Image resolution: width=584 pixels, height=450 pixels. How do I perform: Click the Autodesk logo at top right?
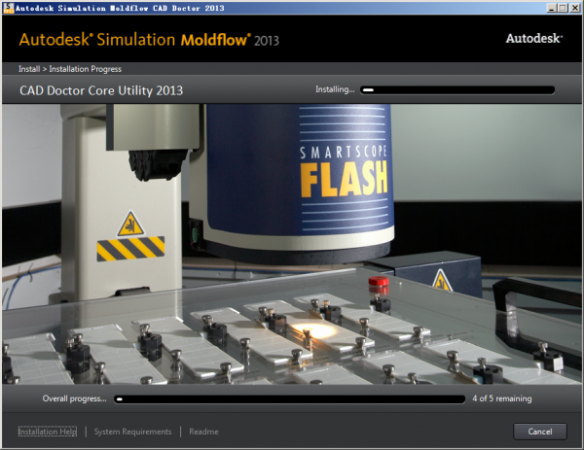tap(534, 38)
